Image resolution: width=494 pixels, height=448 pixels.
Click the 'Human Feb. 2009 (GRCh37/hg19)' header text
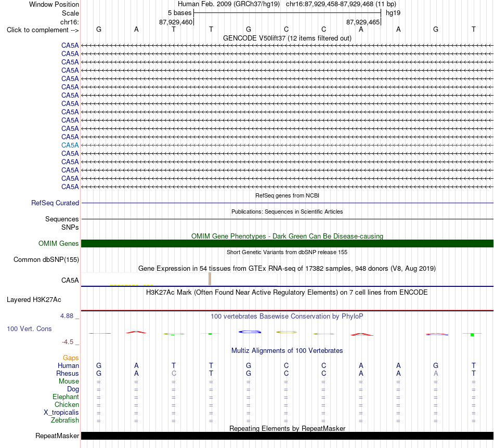[x=228, y=4]
